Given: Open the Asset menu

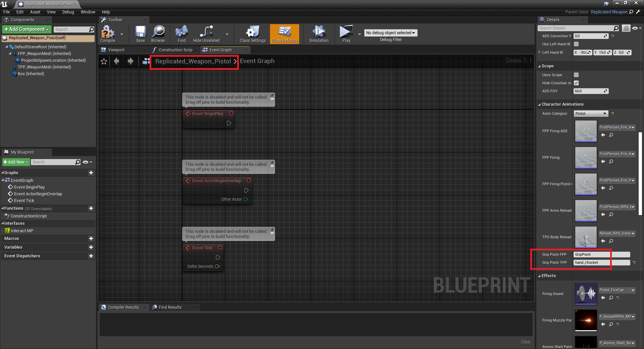Looking at the screenshot, I should point(35,12).
